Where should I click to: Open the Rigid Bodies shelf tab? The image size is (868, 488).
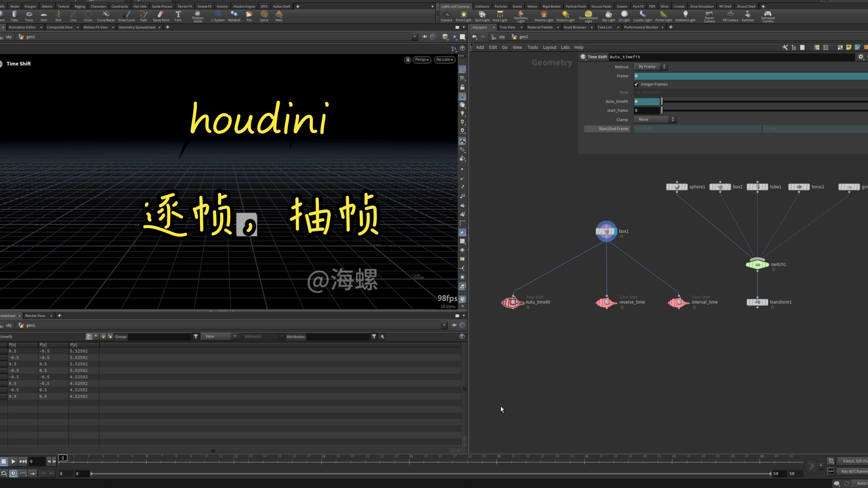pos(551,6)
